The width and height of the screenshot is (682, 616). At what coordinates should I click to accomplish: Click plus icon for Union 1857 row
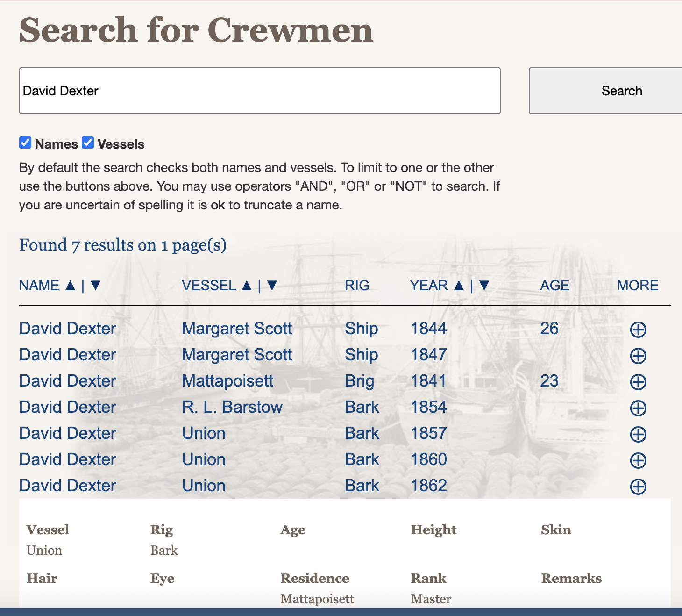coord(638,434)
